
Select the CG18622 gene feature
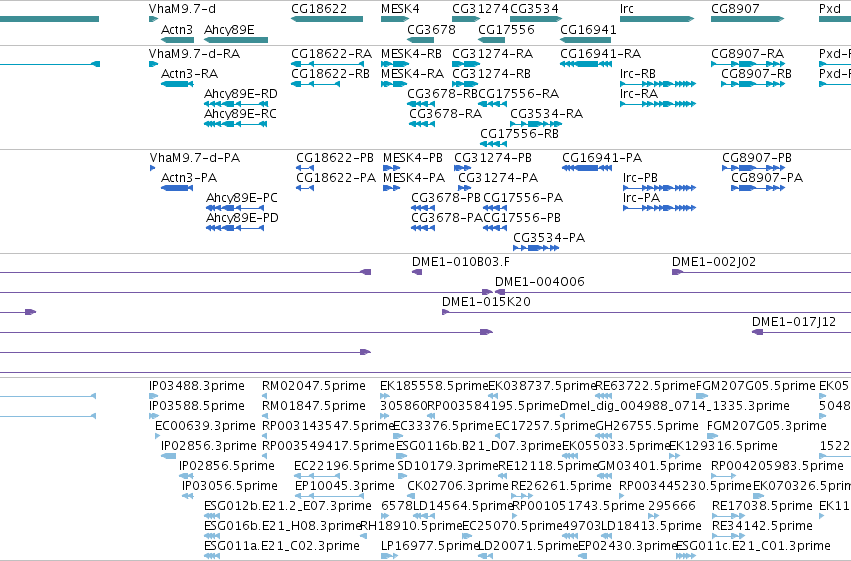pos(327,19)
